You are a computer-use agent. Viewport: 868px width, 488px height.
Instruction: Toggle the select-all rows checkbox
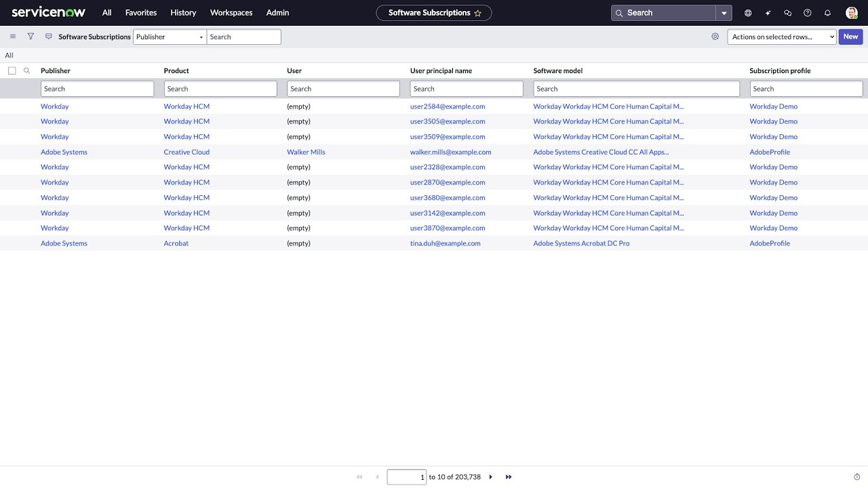[x=12, y=70]
